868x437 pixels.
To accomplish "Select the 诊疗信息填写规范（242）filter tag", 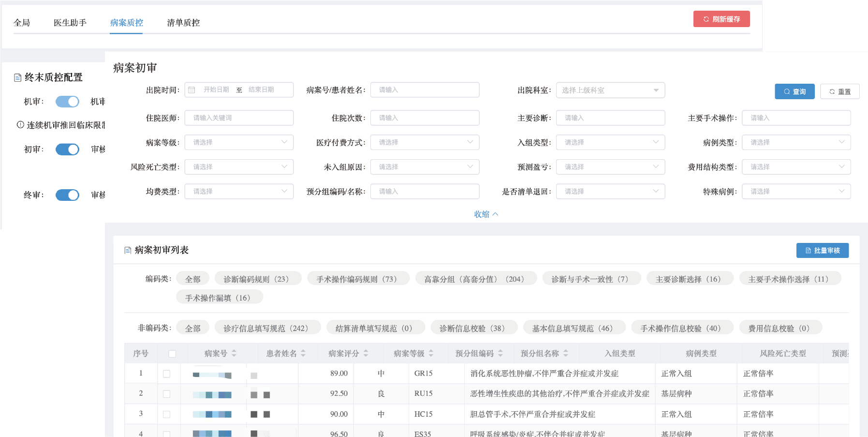I will pos(268,328).
